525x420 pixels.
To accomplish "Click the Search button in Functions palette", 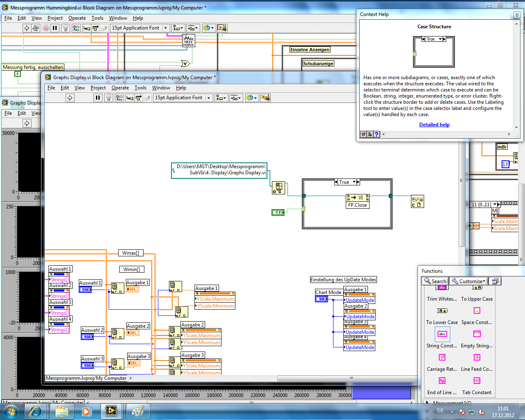I will 435,281.
